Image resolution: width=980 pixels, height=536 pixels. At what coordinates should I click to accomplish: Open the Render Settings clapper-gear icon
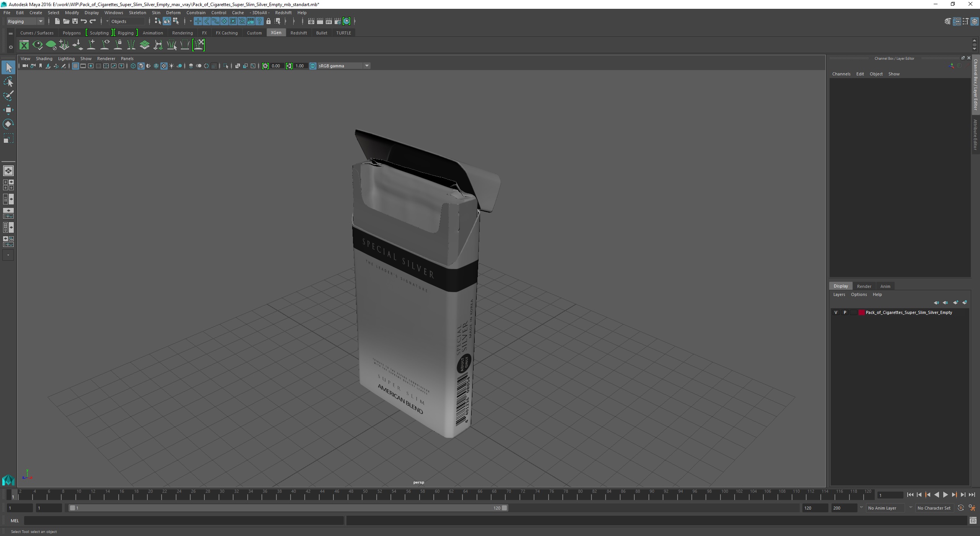click(x=338, y=21)
